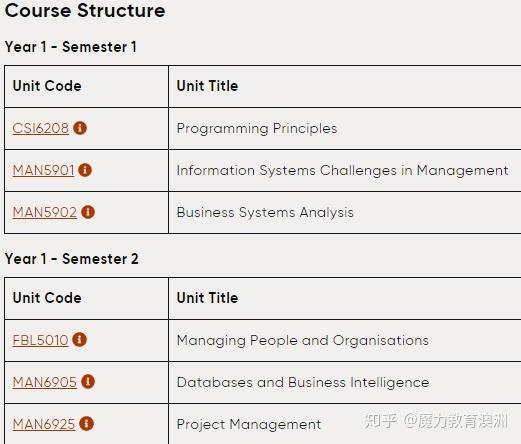Click the Year 1 - Semester 2 heading
Image resolution: width=521 pixels, height=444 pixels.
coord(72,259)
